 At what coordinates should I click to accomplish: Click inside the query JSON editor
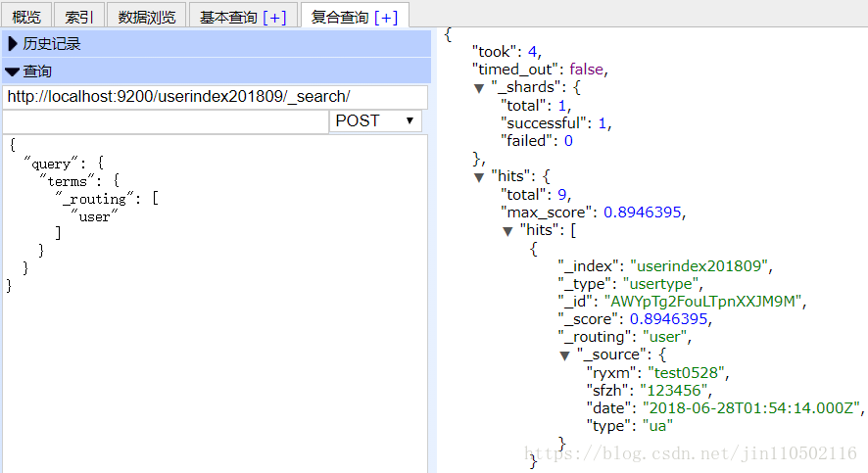[215, 304]
